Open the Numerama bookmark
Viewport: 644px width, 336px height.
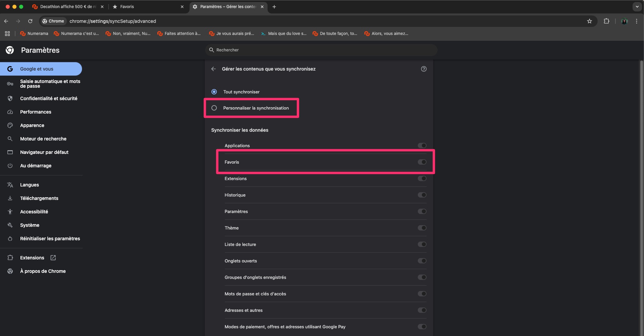coord(34,34)
